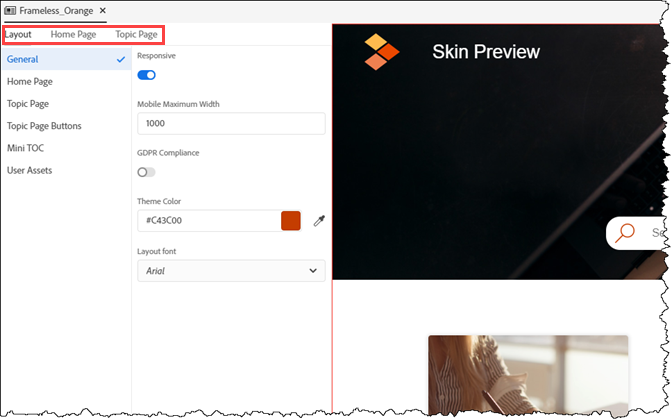Click the orange Theme Color swatch
This screenshot has height=420, width=672.
(291, 221)
